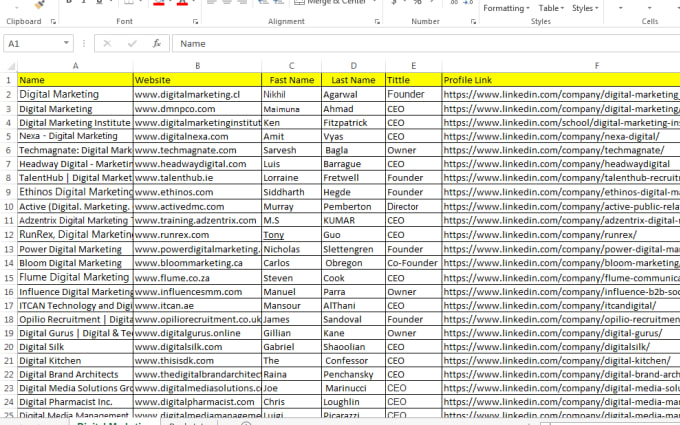Click the 'Website' header cell
This screenshot has width=680, height=425.
[197, 80]
